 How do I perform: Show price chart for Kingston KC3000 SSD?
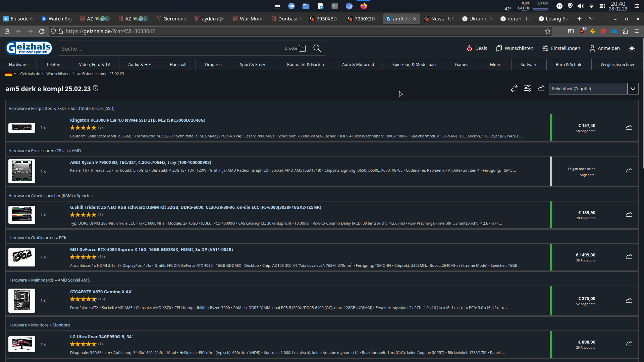coord(629,127)
